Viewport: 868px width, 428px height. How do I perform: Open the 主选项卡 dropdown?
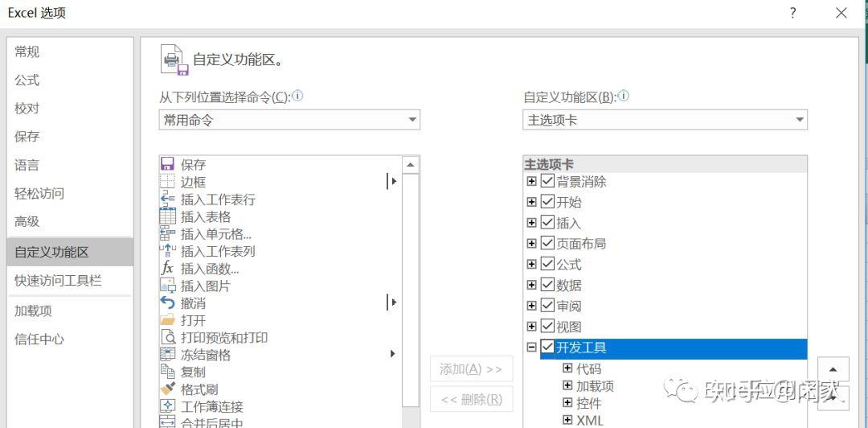click(665, 120)
